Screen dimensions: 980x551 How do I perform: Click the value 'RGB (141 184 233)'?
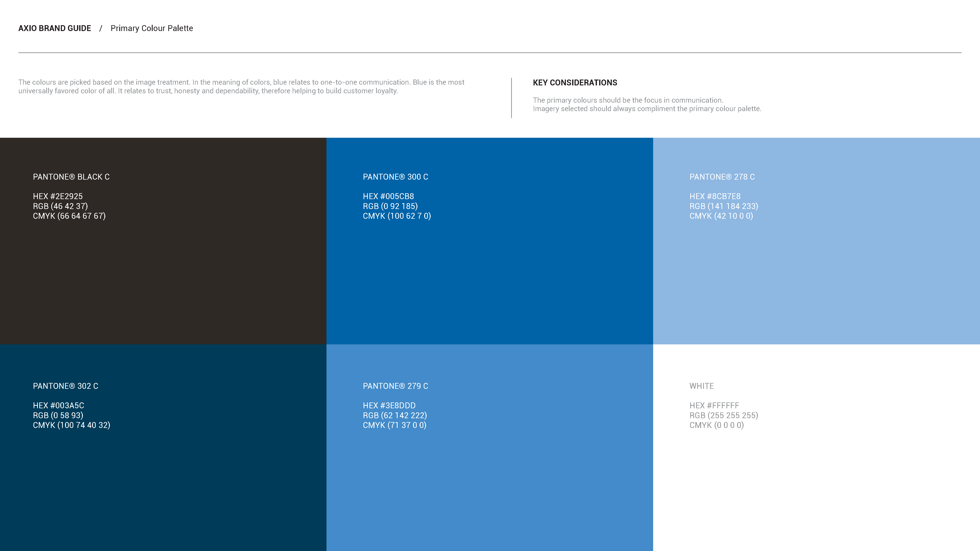pyautogui.click(x=724, y=206)
